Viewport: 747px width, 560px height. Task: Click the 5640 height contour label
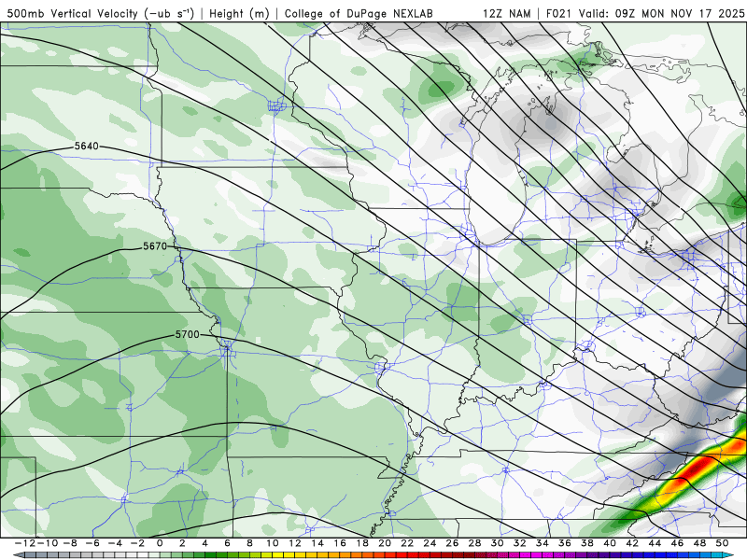(x=86, y=146)
